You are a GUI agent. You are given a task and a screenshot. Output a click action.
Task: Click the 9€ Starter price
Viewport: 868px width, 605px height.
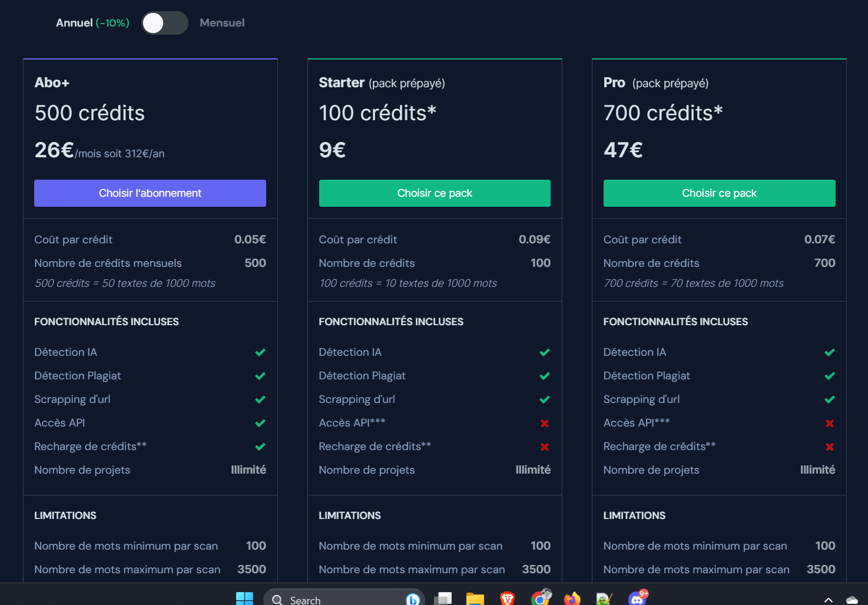coord(332,150)
